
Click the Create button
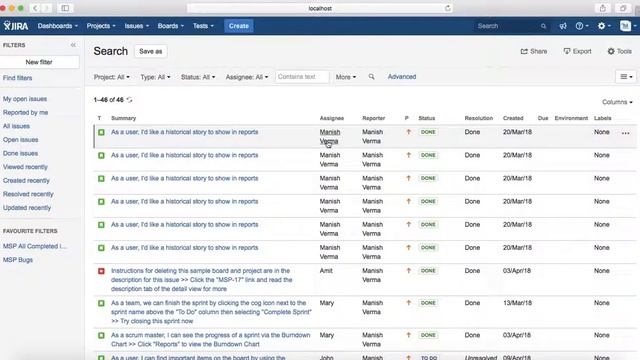[x=239, y=26]
